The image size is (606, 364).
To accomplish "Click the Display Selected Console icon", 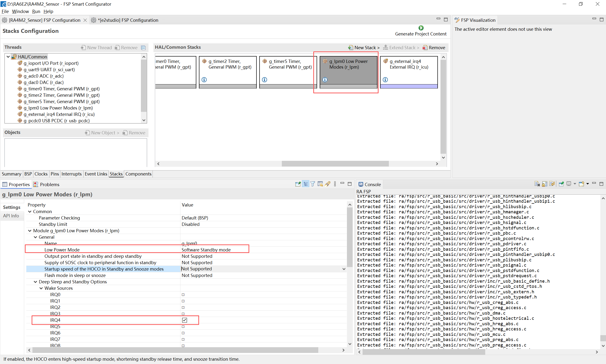I will (569, 184).
